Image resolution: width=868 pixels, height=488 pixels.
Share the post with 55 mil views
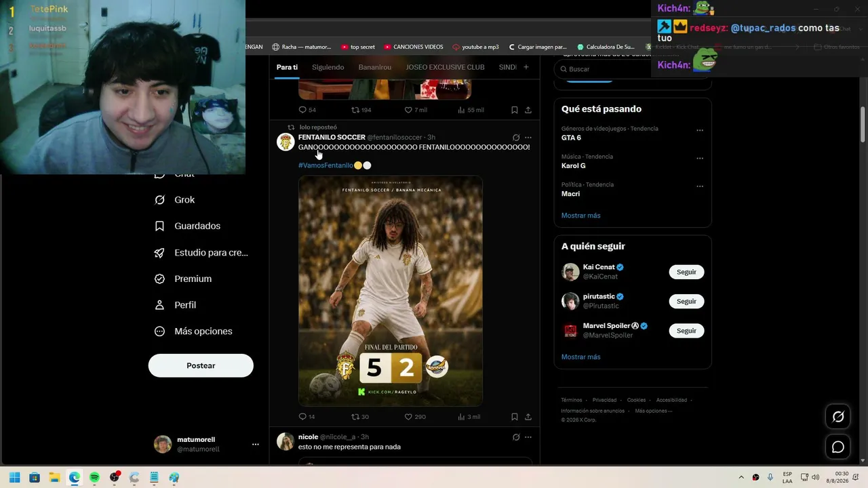click(x=528, y=110)
